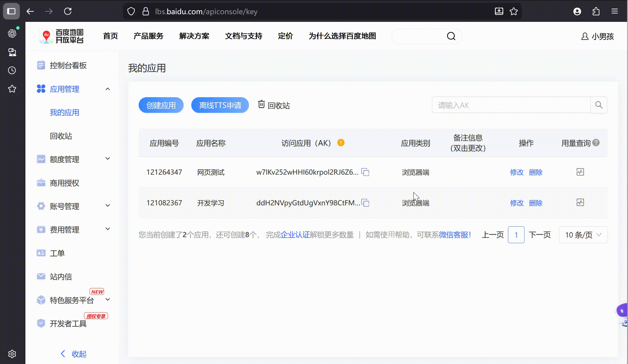Open 产品服务 in the top menu
The height and width of the screenshot is (364, 628).
pos(148,36)
